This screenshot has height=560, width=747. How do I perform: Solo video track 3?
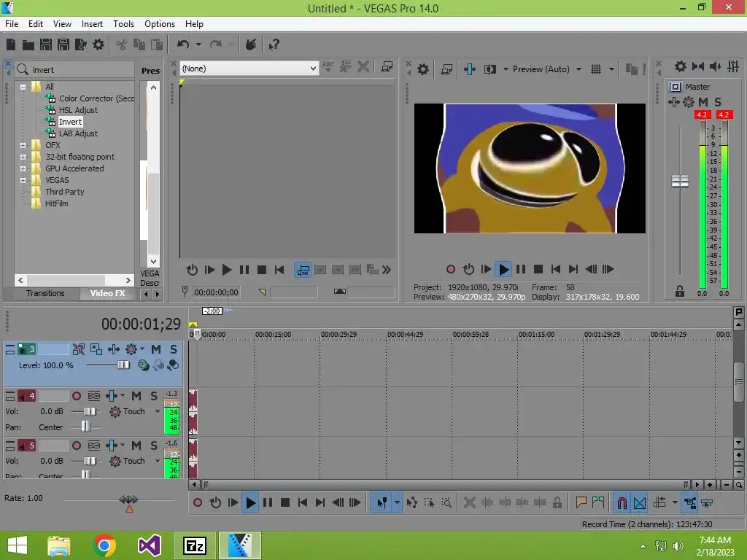tap(174, 349)
